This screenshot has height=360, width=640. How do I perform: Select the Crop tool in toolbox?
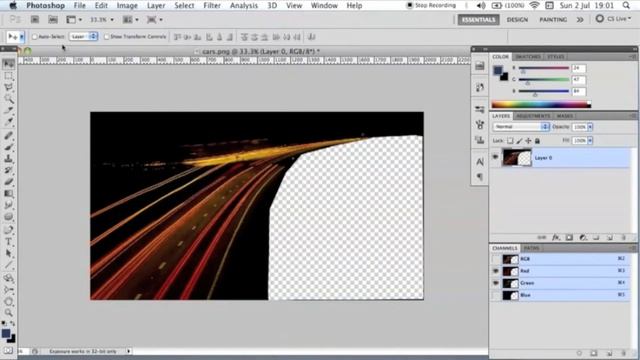coord(9,110)
